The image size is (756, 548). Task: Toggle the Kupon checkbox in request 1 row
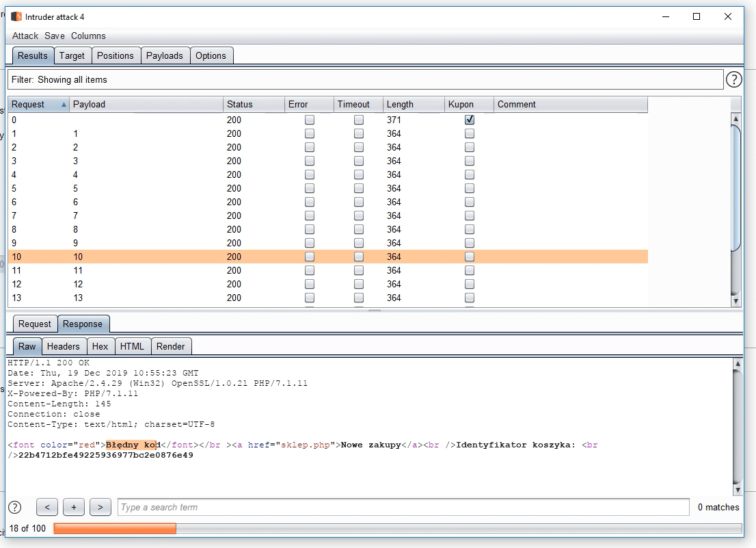point(470,133)
